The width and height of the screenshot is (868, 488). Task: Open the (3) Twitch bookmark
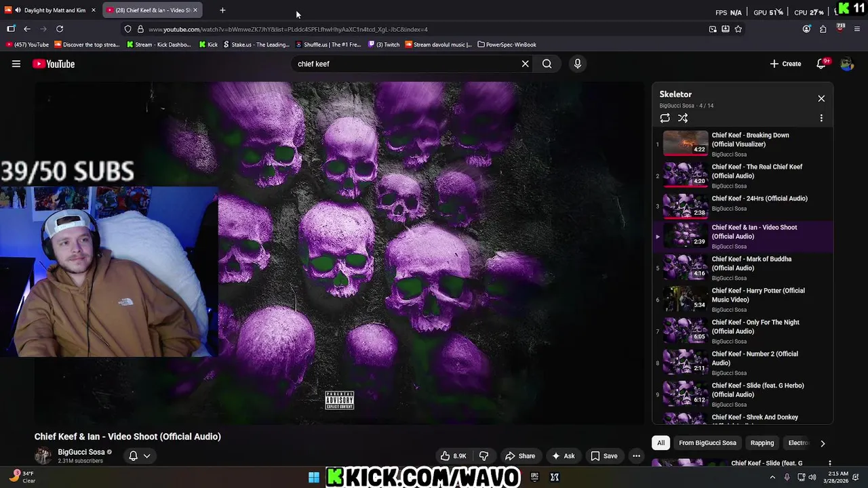[384, 45]
